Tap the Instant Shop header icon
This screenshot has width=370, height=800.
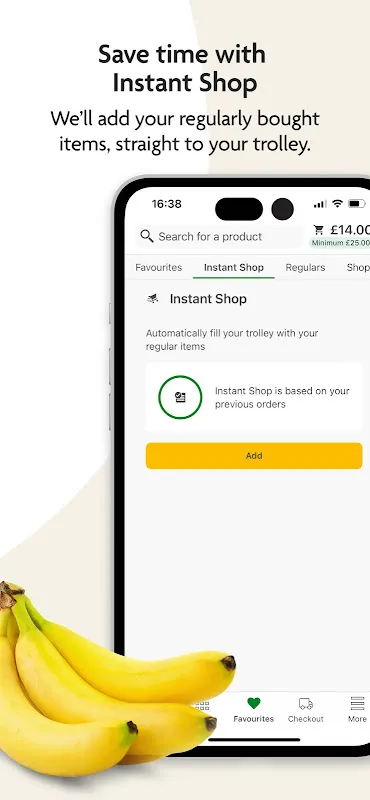(x=153, y=299)
